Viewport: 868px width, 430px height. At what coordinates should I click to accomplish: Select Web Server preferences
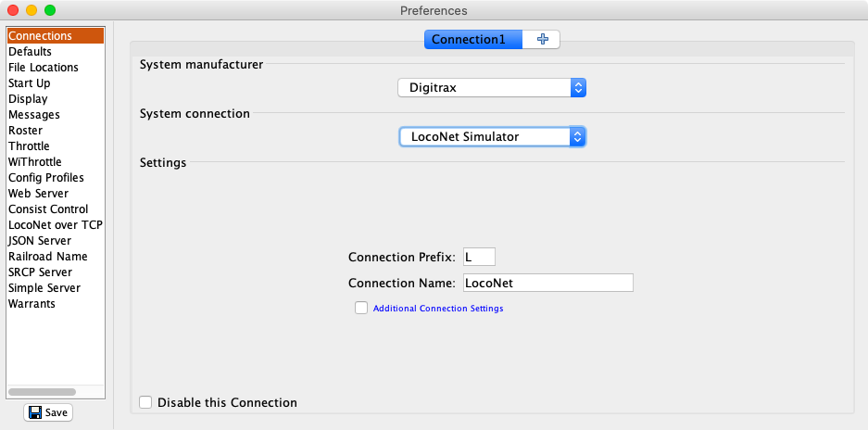pos(38,194)
